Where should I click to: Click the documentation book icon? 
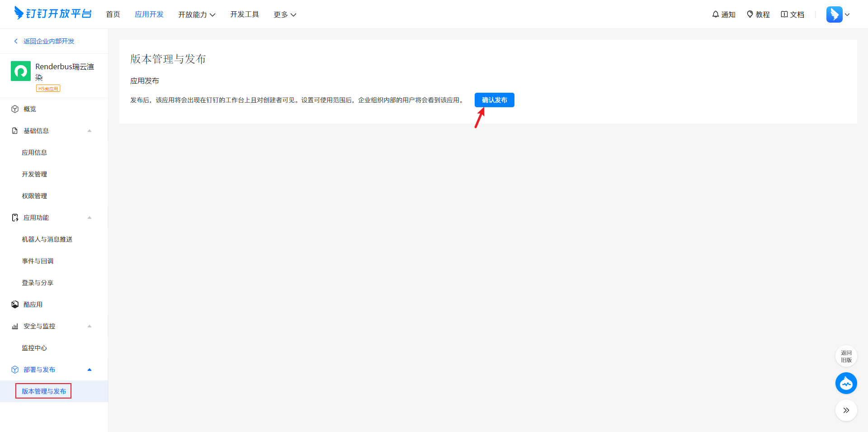coord(784,14)
